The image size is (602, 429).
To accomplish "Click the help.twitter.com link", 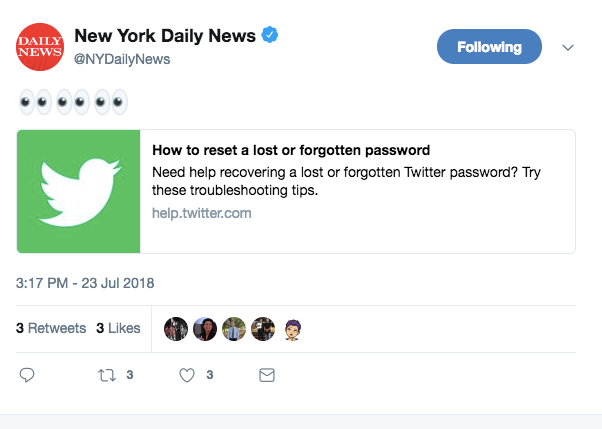I will (202, 213).
